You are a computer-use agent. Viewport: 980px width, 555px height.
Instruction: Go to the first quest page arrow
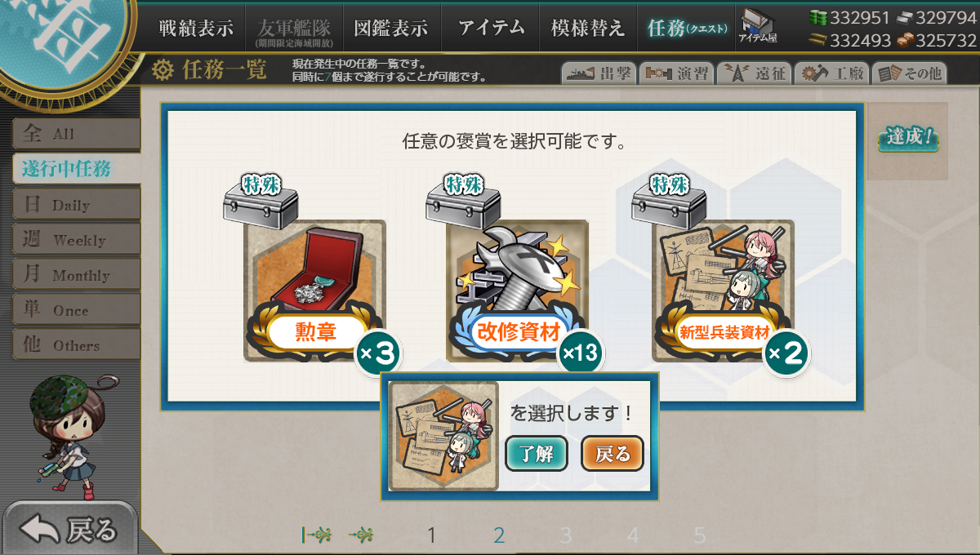click(317, 535)
